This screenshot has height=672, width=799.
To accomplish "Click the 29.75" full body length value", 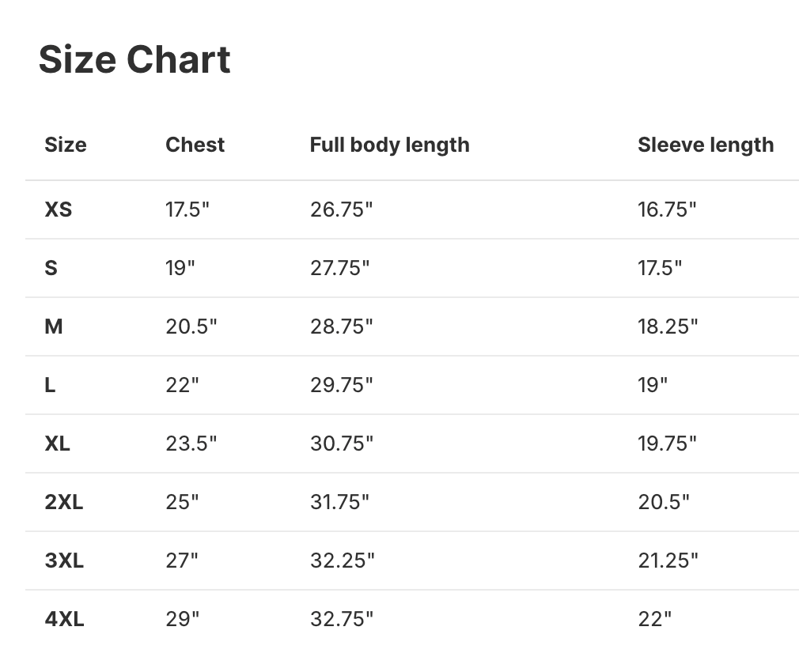I will tap(341, 385).
